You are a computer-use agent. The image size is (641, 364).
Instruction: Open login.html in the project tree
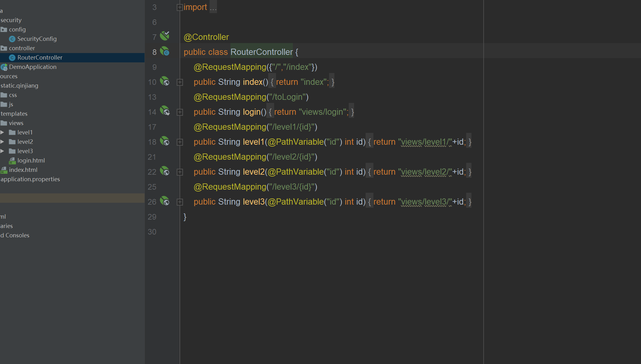[x=31, y=161]
